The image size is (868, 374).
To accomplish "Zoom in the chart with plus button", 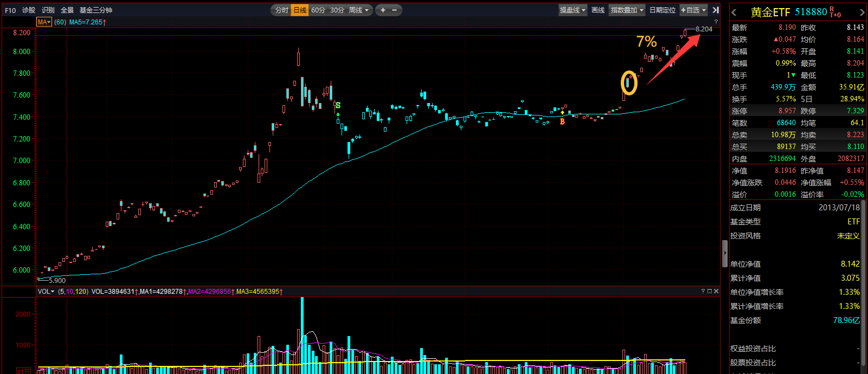I will point(383,10).
